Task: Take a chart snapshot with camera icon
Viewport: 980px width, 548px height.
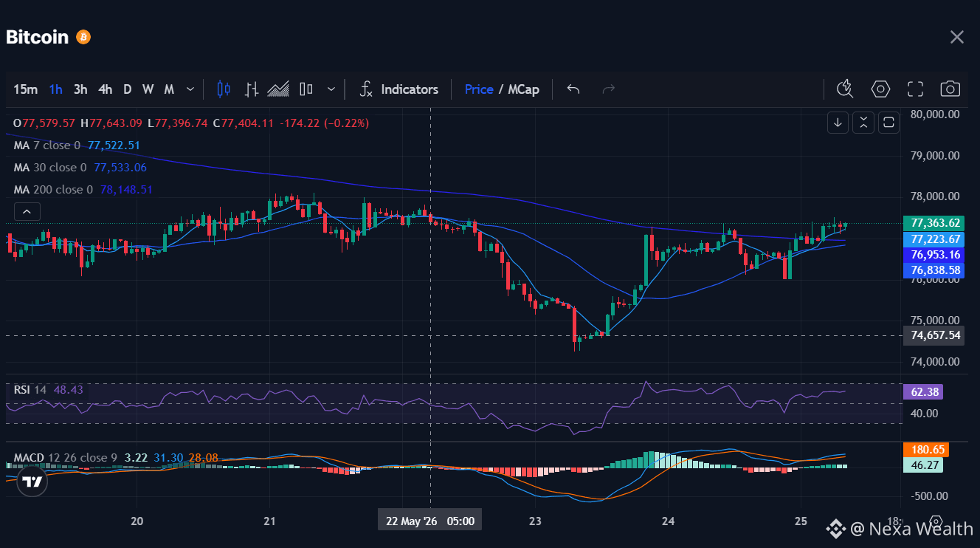Action: pyautogui.click(x=950, y=89)
